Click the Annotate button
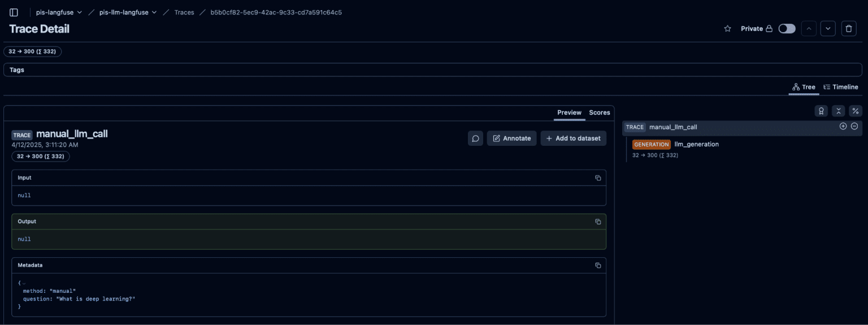 click(x=511, y=138)
